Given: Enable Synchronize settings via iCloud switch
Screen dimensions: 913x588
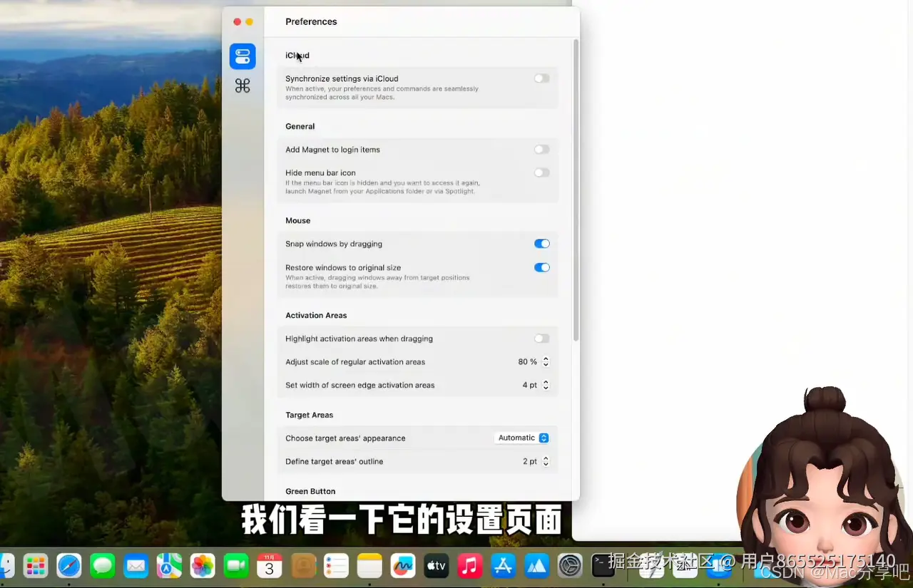Looking at the screenshot, I should (x=542, y=78).
